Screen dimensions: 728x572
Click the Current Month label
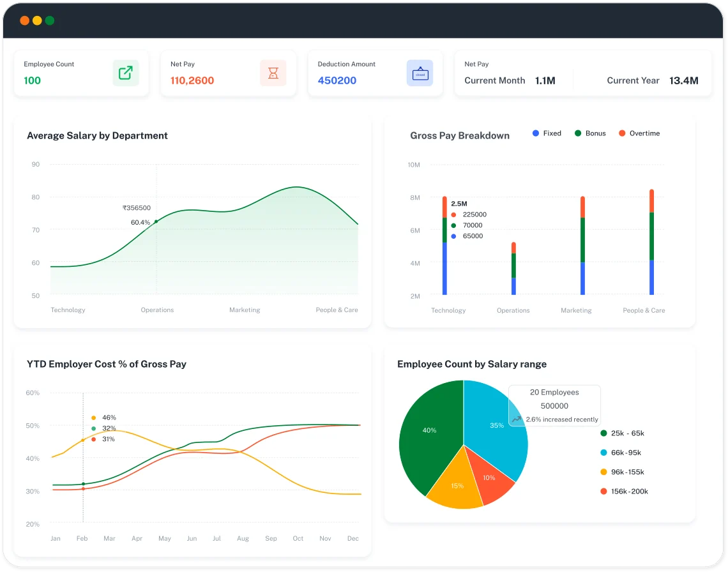click(x=494, y=81)
